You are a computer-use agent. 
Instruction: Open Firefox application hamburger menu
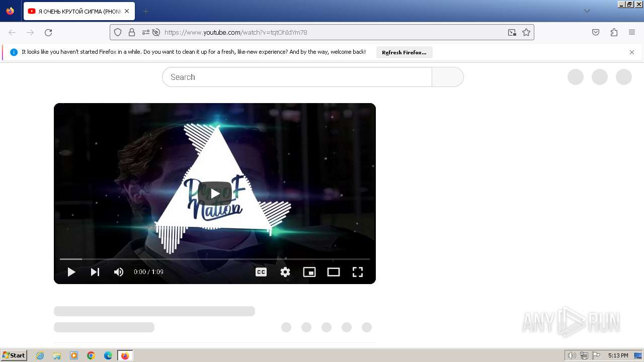point(632,32)
